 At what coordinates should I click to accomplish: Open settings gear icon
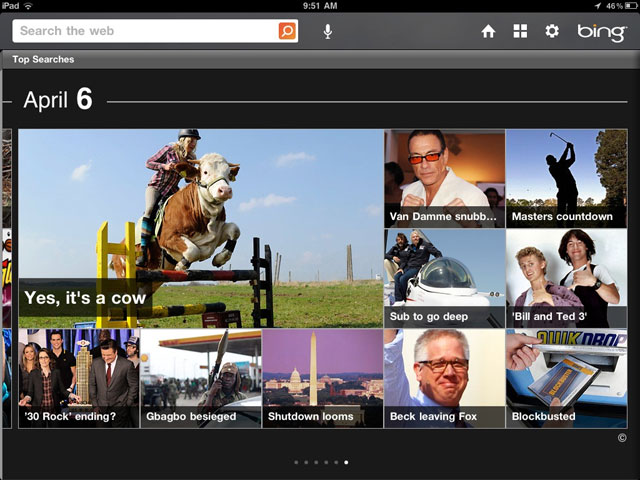point(552,31)
